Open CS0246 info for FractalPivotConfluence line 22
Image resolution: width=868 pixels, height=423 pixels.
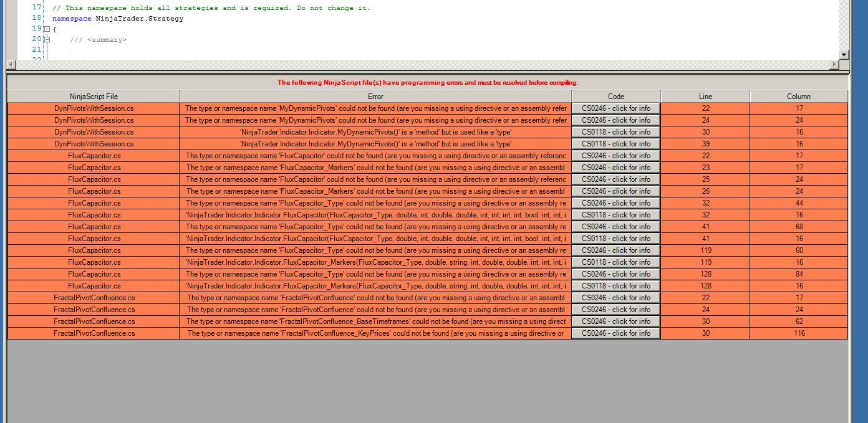click(616, 298)
